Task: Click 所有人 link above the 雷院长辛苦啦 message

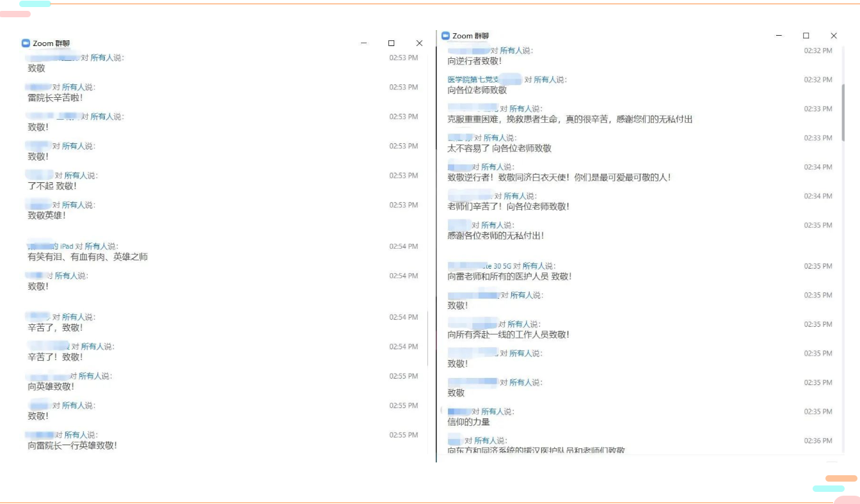Action: tap(74, 87)
